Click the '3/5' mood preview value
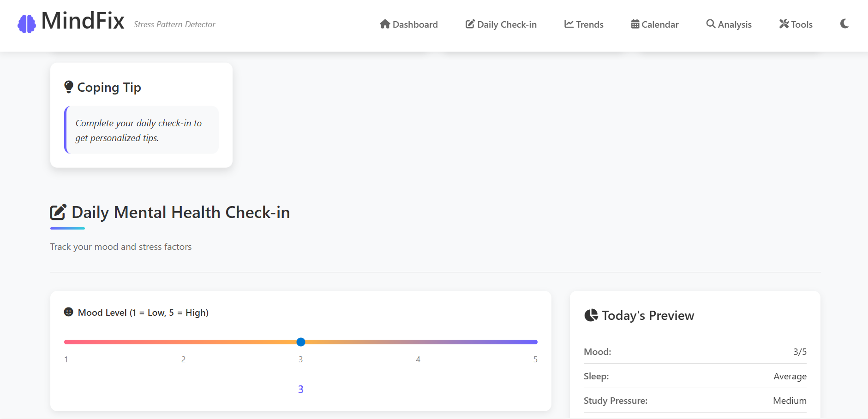This screenshot has height=419, width=868. pyautogui.click(x=800, y=352)
